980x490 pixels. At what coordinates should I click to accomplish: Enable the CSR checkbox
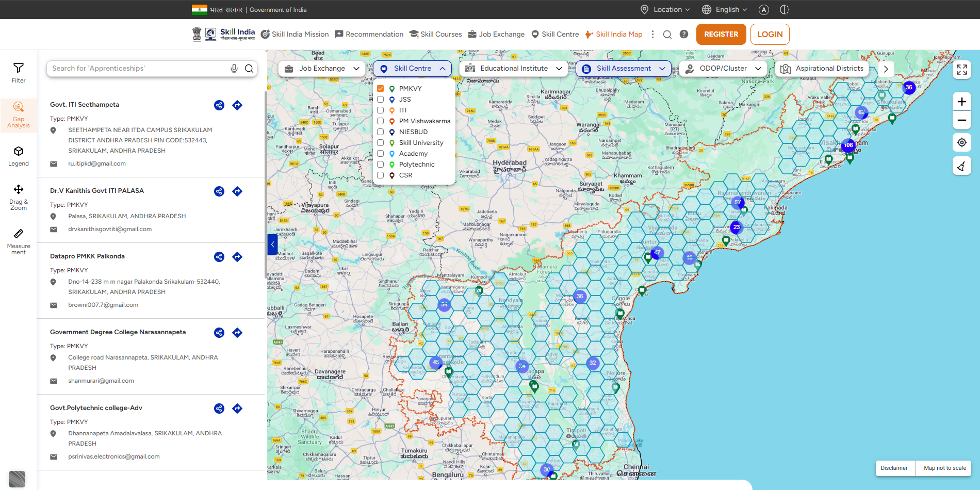380,175
